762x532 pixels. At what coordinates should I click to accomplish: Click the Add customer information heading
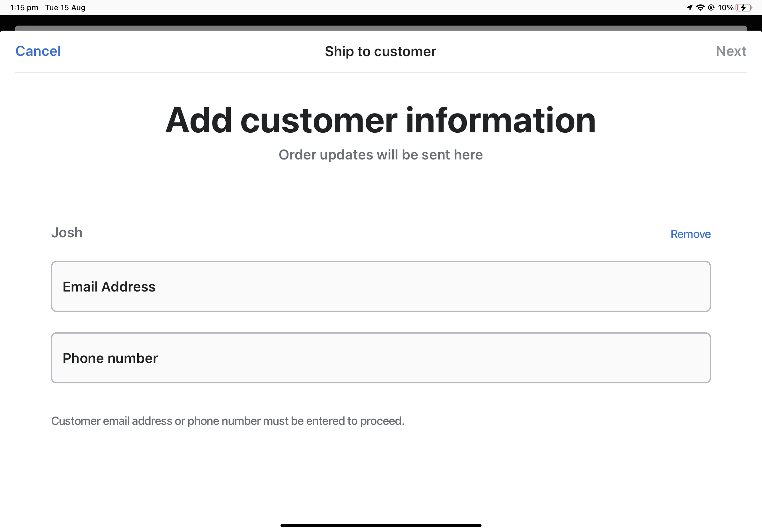381,121
